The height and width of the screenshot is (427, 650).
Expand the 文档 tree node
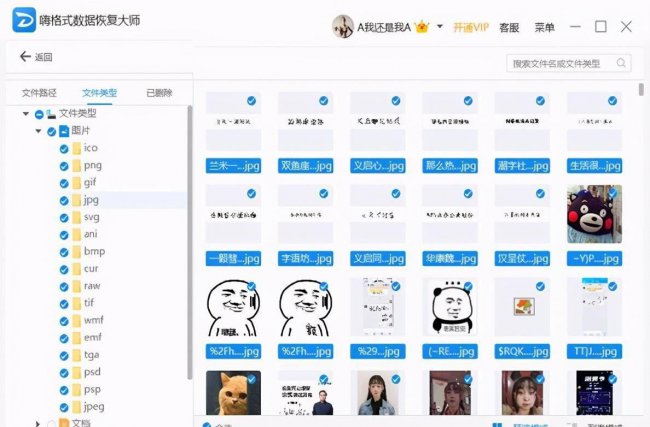(x=38, y=423)
